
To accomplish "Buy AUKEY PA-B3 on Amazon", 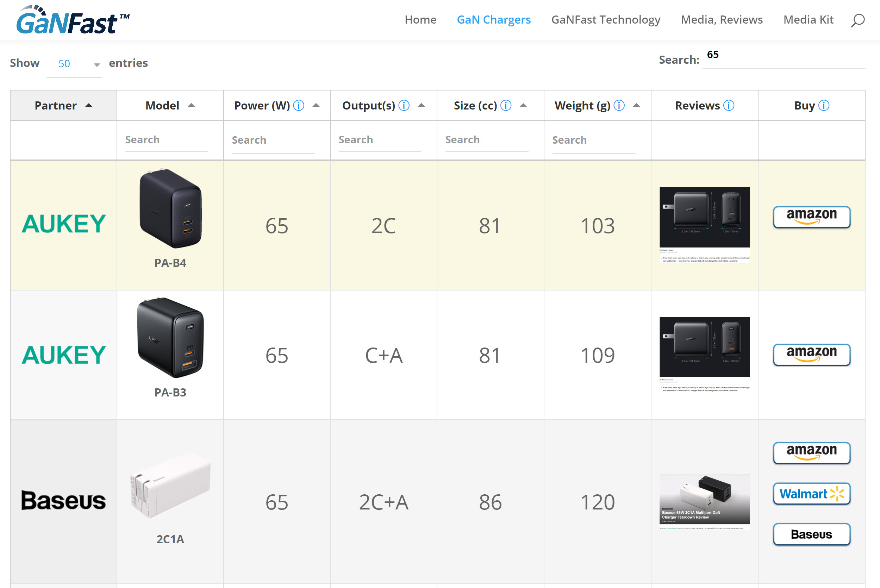I will point(811,354).
